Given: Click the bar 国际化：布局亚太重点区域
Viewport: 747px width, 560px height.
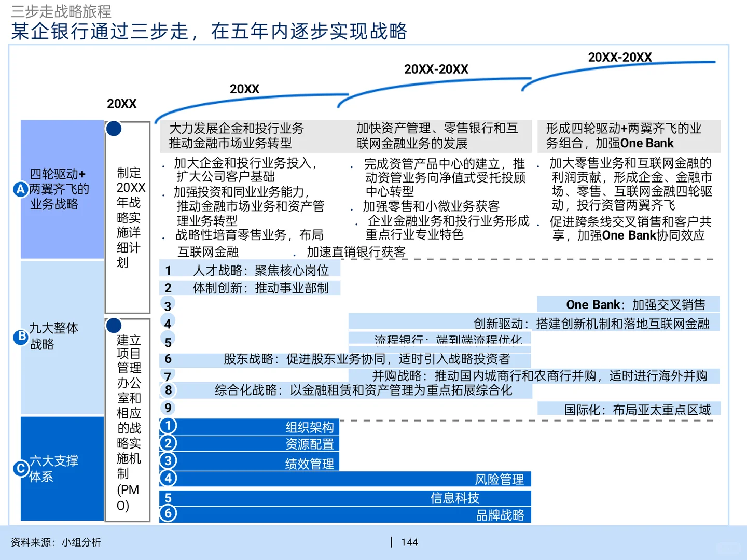Looking at the screenshot, I should [x=629, y=410].
